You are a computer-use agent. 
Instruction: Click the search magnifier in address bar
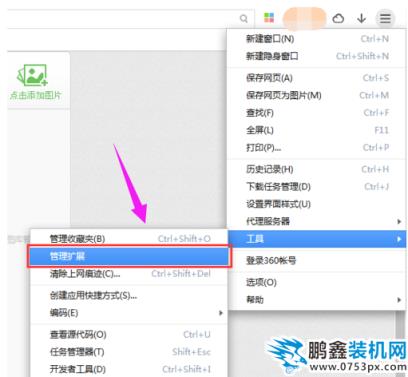click(x=244, y=19)
